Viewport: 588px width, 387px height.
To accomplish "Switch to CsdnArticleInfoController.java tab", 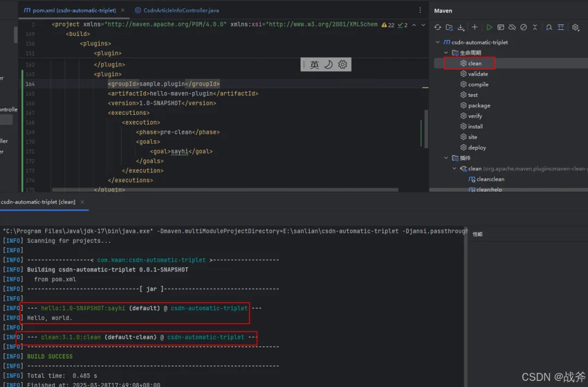I will 181,10.
